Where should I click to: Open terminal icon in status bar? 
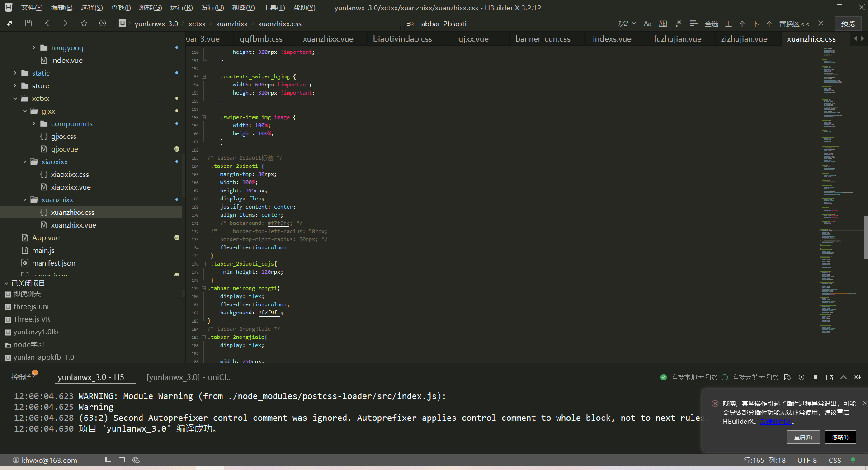(x=122, y=460)
